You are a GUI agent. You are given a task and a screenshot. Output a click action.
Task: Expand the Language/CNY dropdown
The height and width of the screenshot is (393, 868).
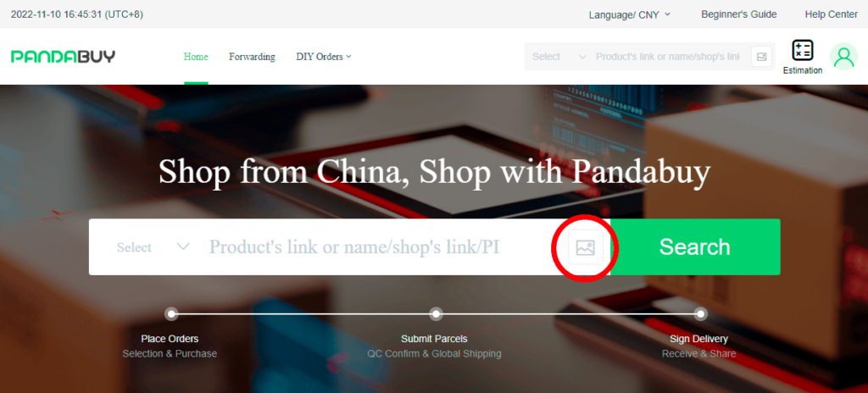tap(630, 15)
